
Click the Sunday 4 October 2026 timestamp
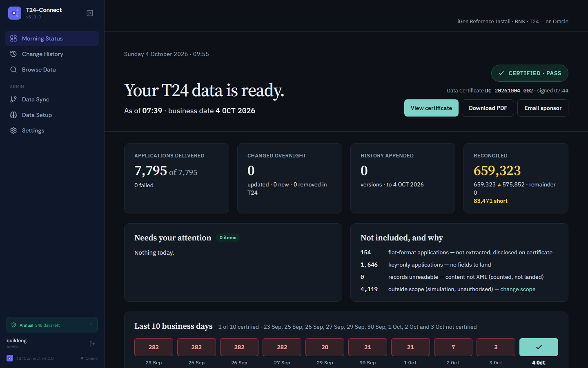point(167,54)
